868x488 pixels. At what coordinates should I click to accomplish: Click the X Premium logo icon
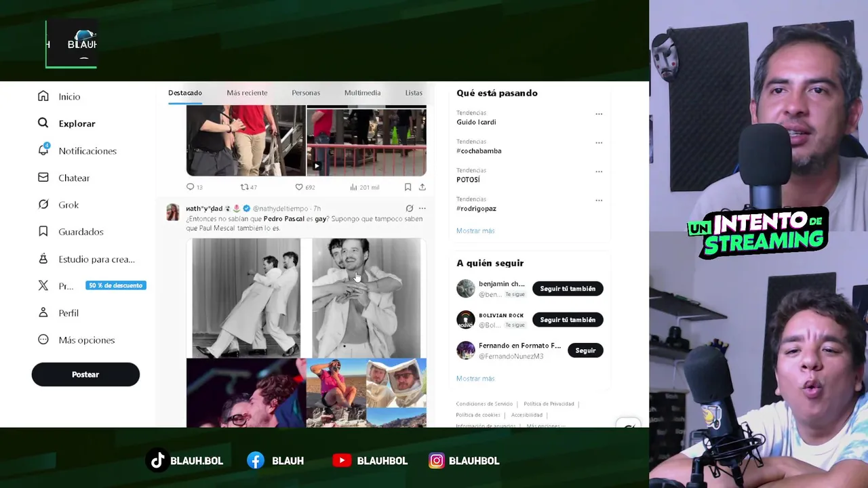43,286
